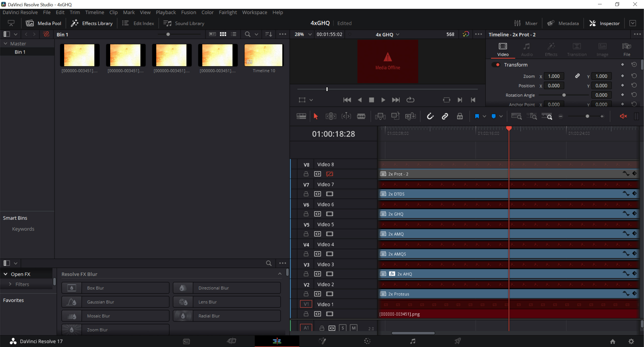
Task: Open the Edit Index panel
Action: pyautogui.click(x=138, y=23)
